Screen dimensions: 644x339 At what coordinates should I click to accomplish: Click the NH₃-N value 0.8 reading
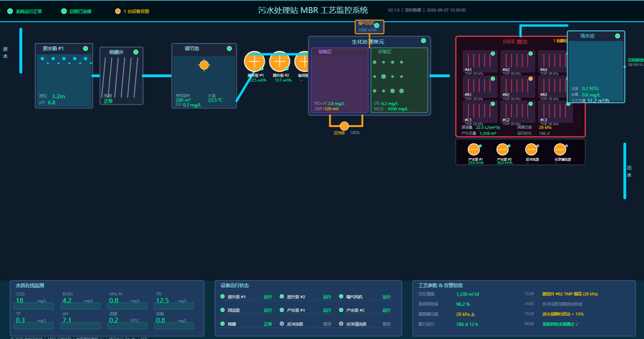114,300
